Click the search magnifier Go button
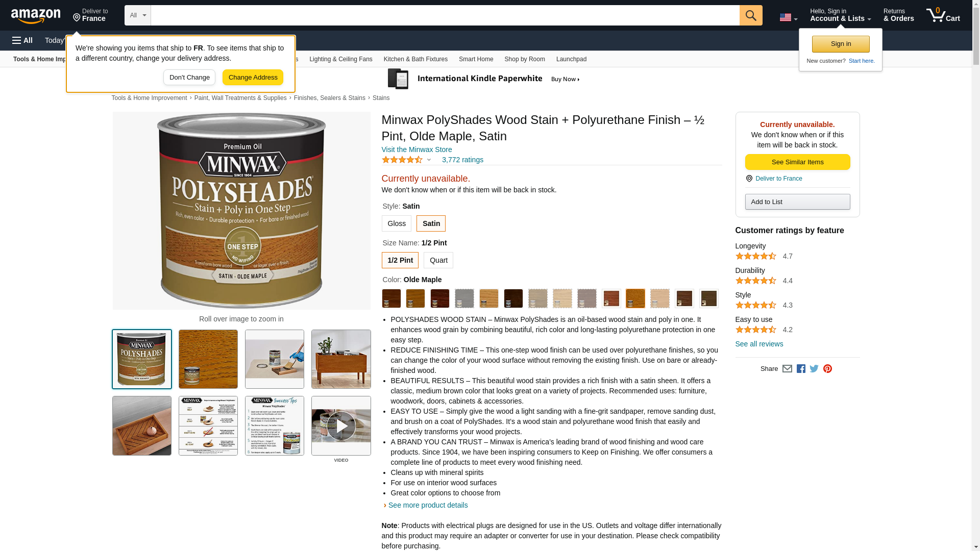980x551 pixels. pyautogui.click(x=750, y=15)
